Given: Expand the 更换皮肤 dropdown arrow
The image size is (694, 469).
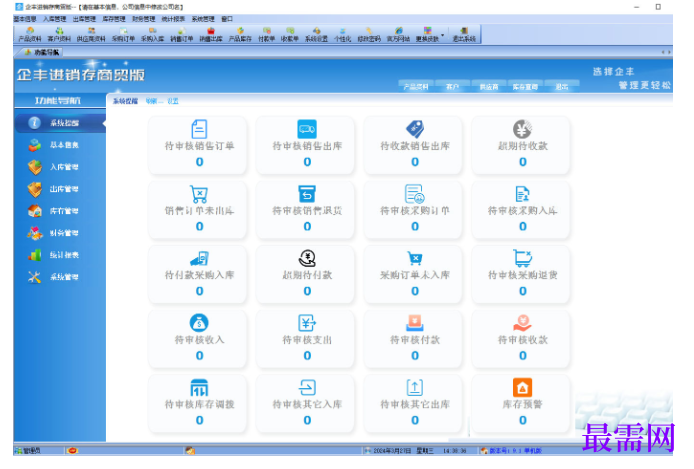Looking at the screenshot, I should pyautogui.click(x=442, y=35).
